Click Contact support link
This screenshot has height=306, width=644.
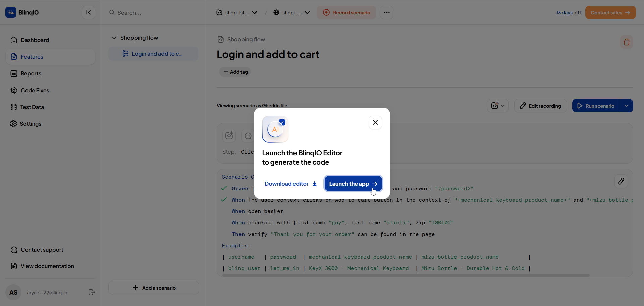(37, 250)
